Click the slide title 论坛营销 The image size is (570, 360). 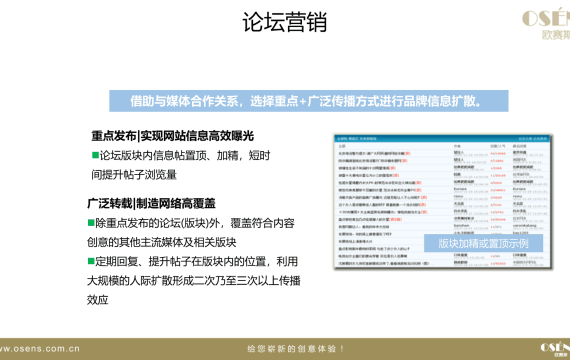coord(285,22)
